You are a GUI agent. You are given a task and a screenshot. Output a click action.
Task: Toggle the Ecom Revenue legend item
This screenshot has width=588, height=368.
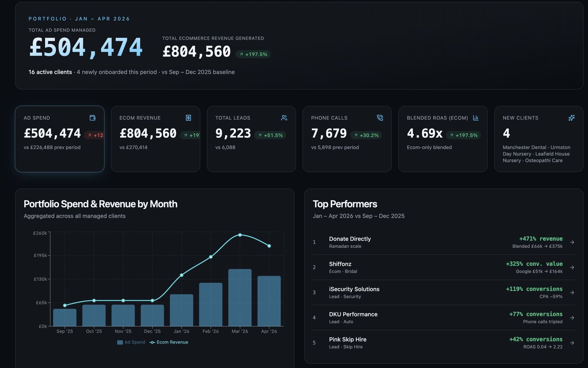tap(169, 342)
